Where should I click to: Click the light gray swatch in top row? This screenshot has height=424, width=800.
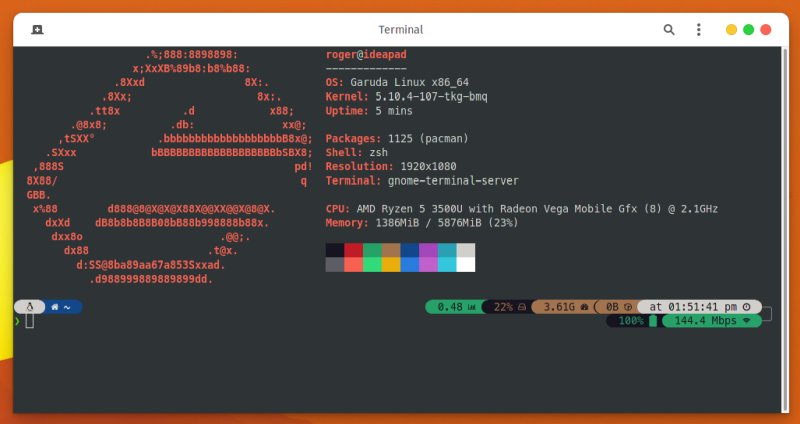[x=466, y=251]
